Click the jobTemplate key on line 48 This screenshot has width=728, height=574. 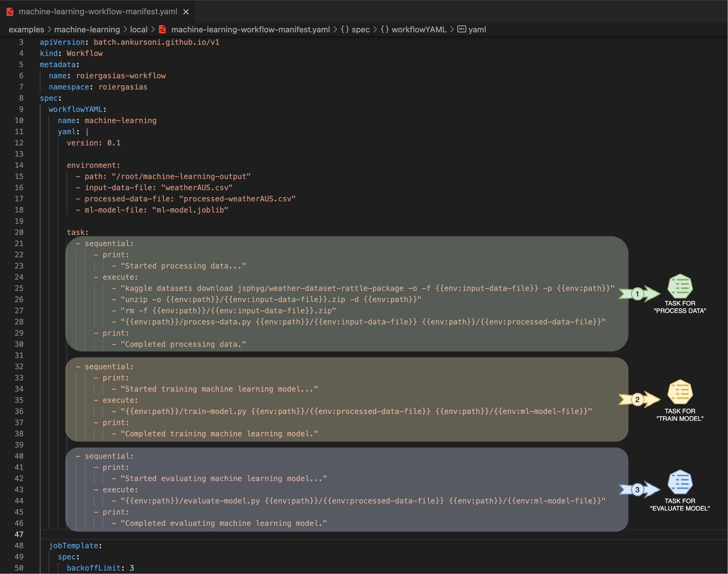74,545
